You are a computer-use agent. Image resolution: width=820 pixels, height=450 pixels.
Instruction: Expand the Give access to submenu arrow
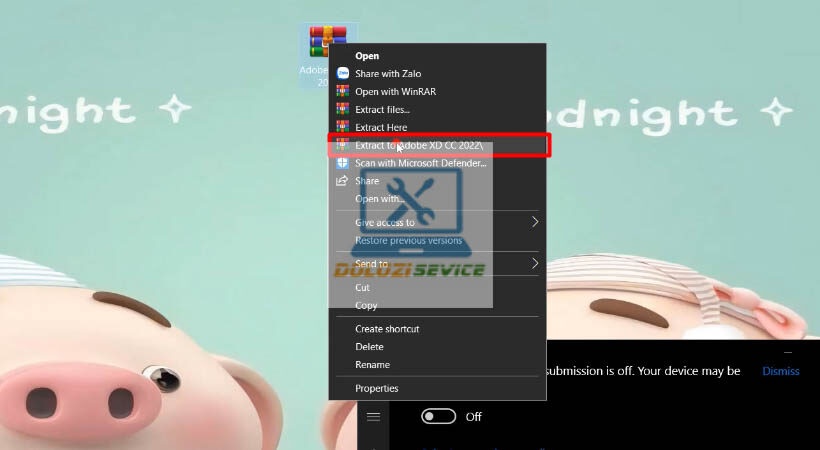point(534,222)
